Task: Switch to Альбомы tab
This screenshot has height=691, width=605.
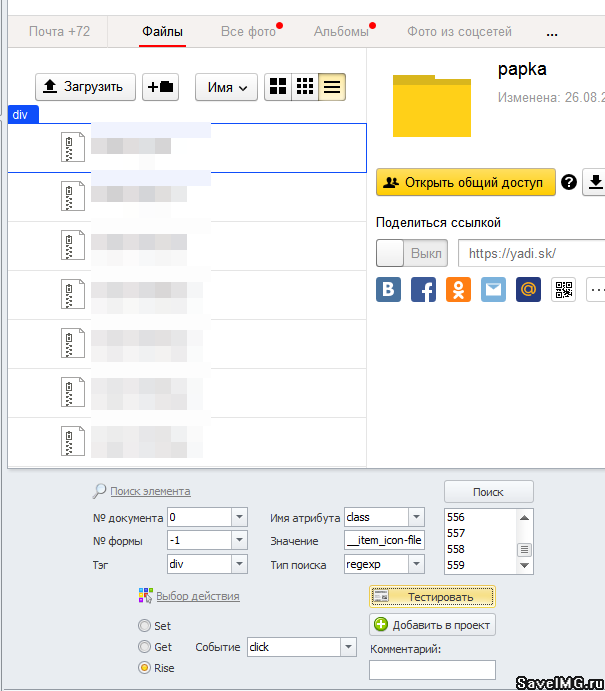Action: click(x=341, y=32)
